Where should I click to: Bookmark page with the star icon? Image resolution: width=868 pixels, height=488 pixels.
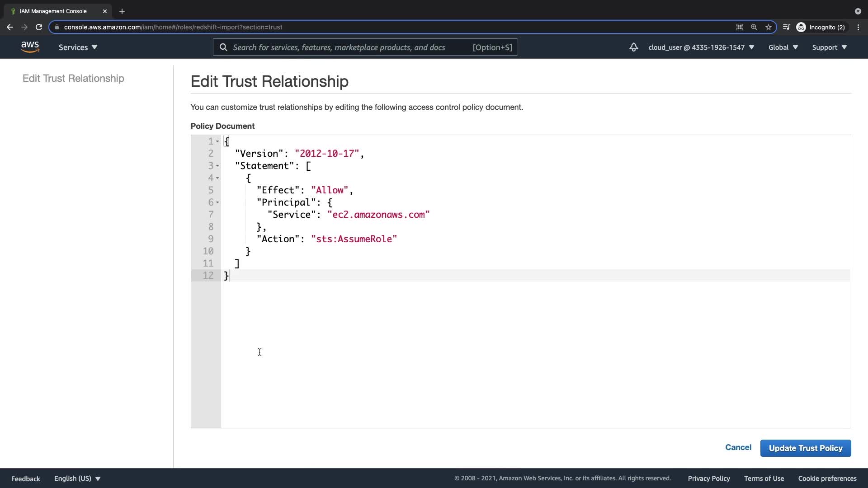[768, 27]
